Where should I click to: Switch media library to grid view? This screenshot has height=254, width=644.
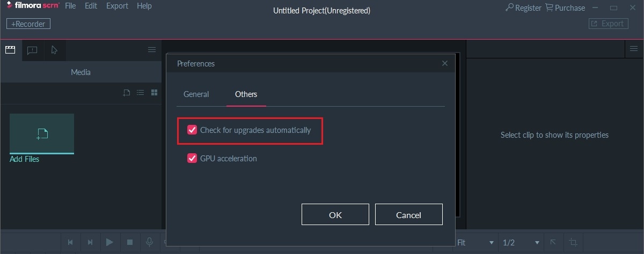[x=154, y=93]
